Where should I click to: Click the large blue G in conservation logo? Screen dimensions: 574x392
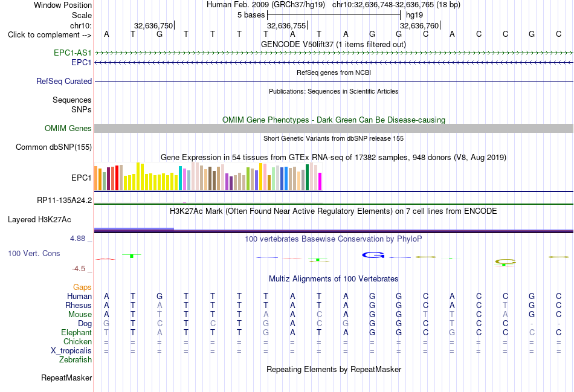click(373, 255)
